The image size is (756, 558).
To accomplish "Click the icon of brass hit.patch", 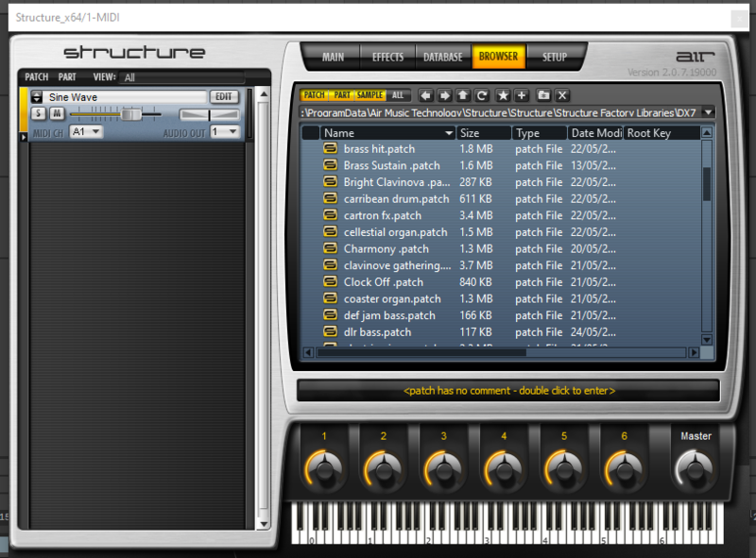I will pyautogui.click(x=330, y=148).
